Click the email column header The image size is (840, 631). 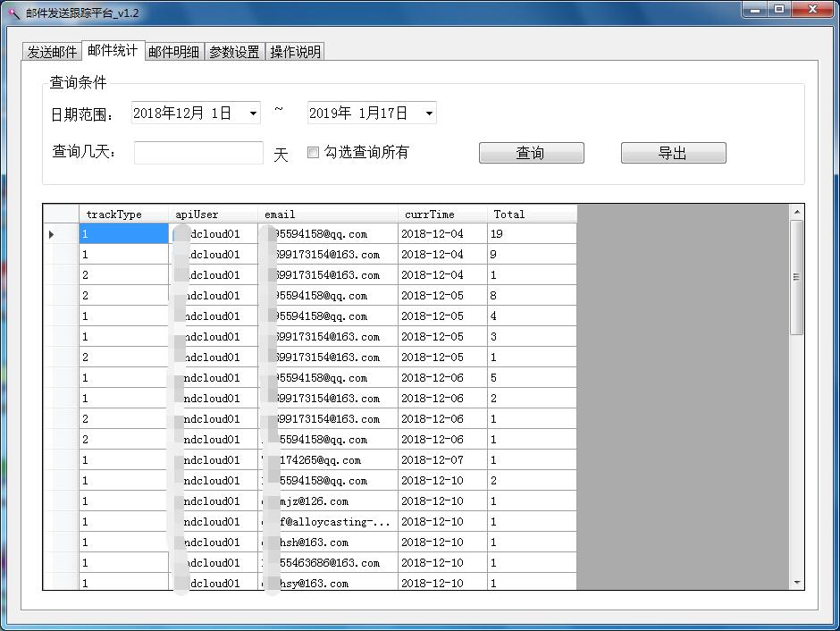click(x=328, y=215)
